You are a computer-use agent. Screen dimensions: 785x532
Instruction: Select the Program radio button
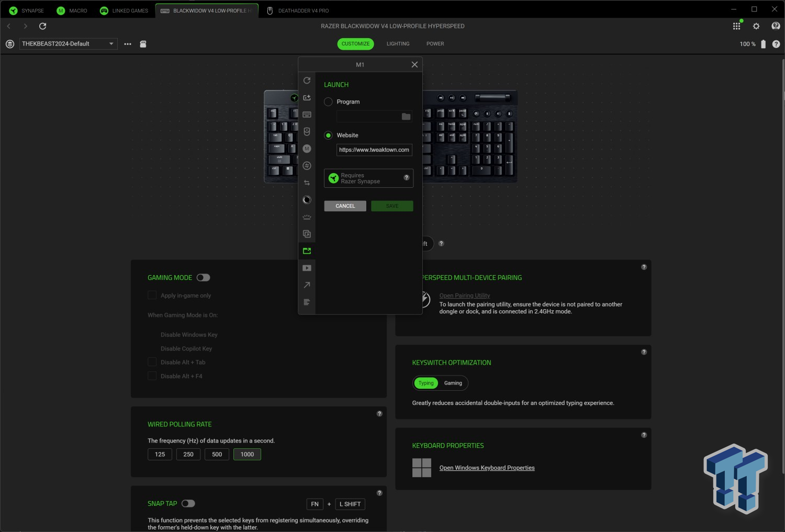328,102
